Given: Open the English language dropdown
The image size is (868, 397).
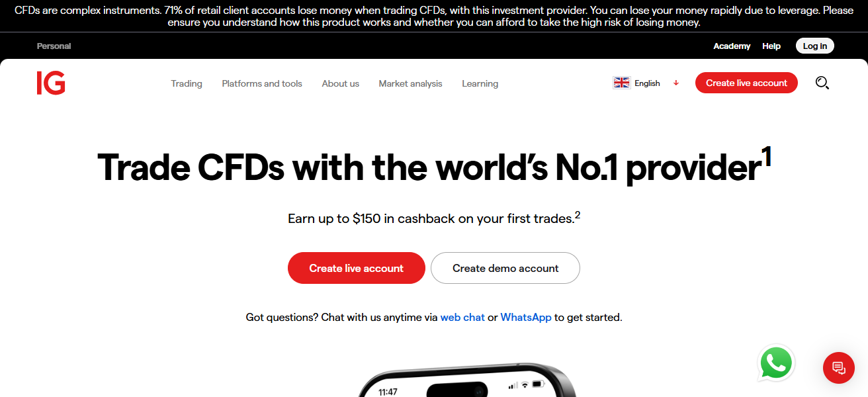Looking at the screenshot, I should [x=647, y=83].
